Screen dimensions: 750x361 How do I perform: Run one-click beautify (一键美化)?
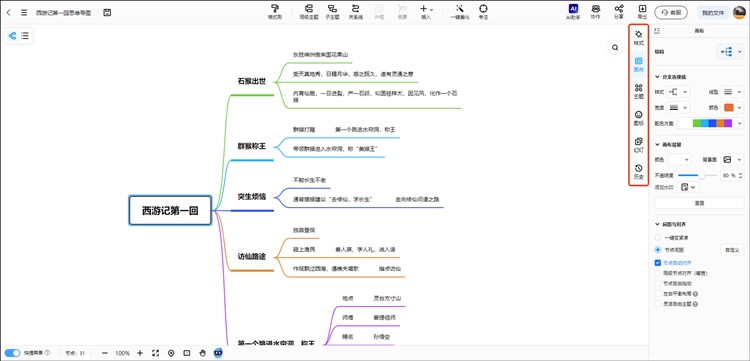pos(460,12)
